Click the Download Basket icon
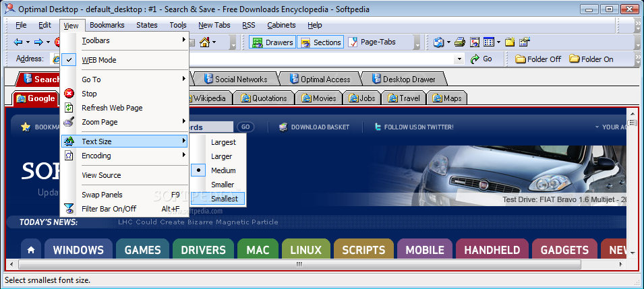Image resolution: width=644 pixels, height=289 pixels. pos(283,127)
